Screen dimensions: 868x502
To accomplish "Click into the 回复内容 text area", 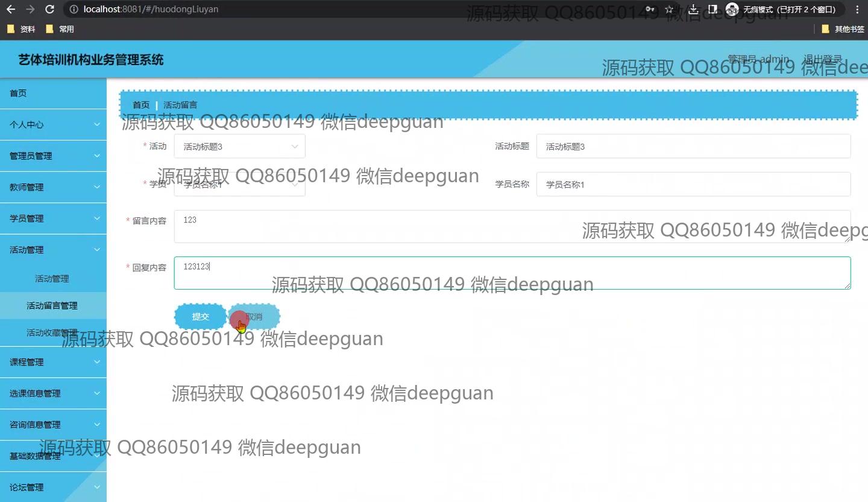I will click(512, 273).
